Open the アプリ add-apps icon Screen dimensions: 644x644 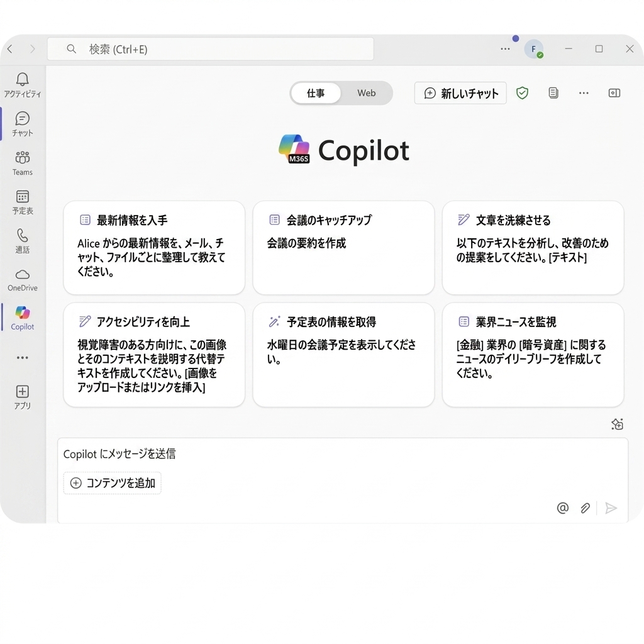[x=22, y=391]
